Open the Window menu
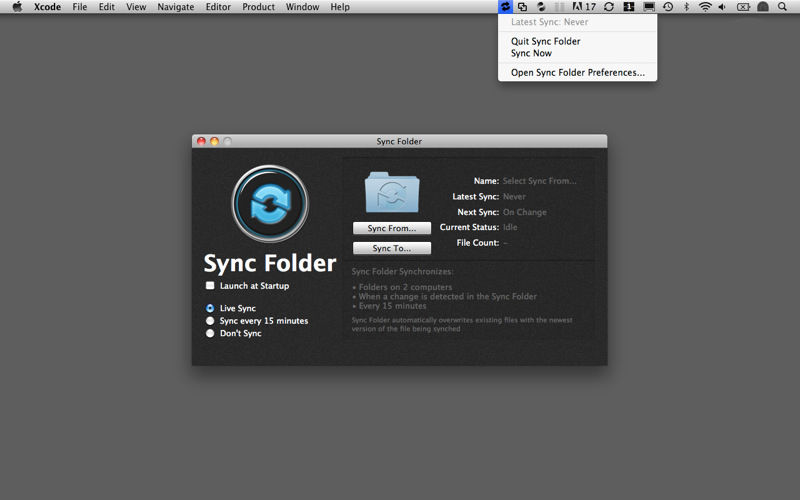Image resolution: width=800 pixels, height=500 pixels. pyautogui.click(x=303, y=7)
